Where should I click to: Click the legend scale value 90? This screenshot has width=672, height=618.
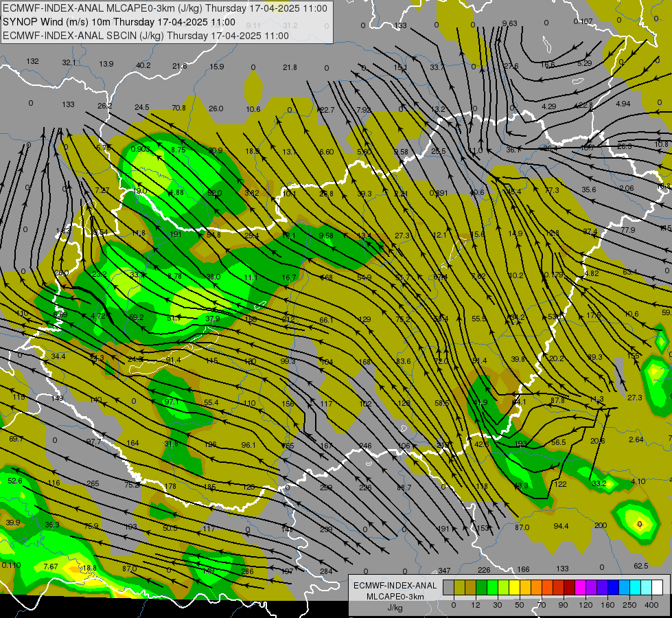tap(563, 605)
